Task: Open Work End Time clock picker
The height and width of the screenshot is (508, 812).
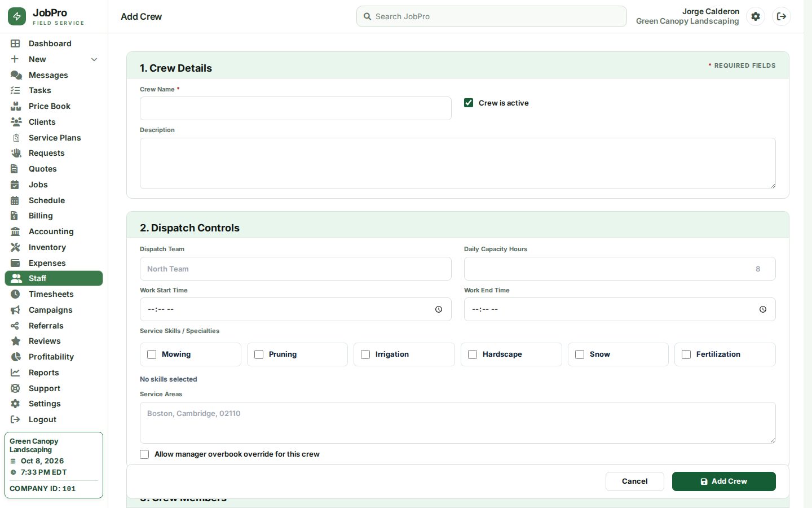Action: [763, 309]
